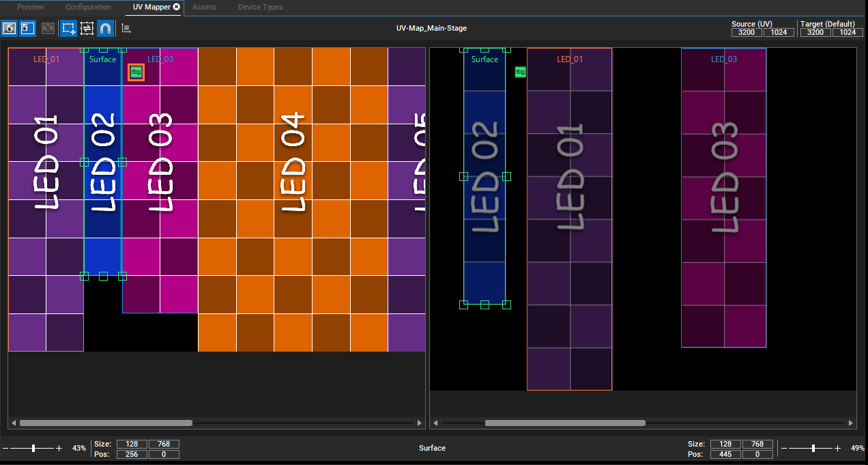Click right scroll arrow of target view
868x465 pixels.
click(851, 423)
